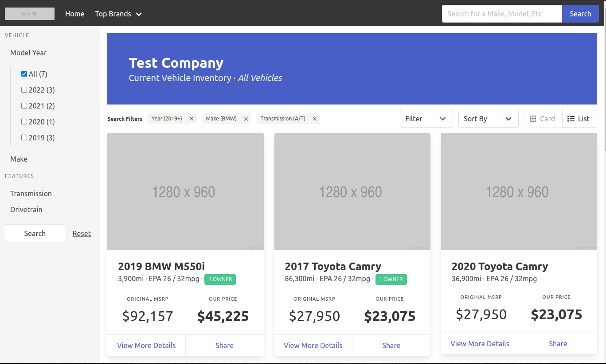Screen dimensions: 606x364
Task: Click the 1 OWNER badge on 2017 Camry
Action: [391, 279]
